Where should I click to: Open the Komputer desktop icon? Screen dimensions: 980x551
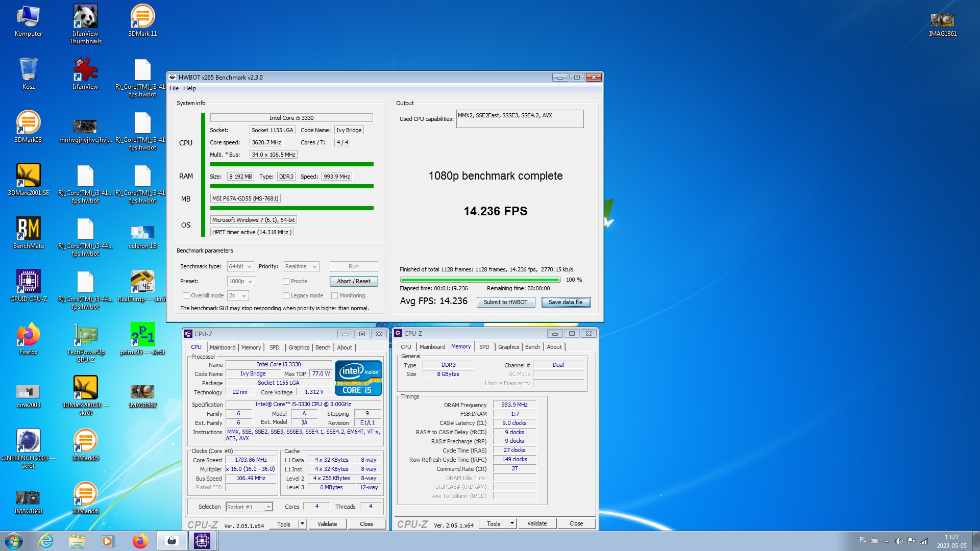coord(28,21)
